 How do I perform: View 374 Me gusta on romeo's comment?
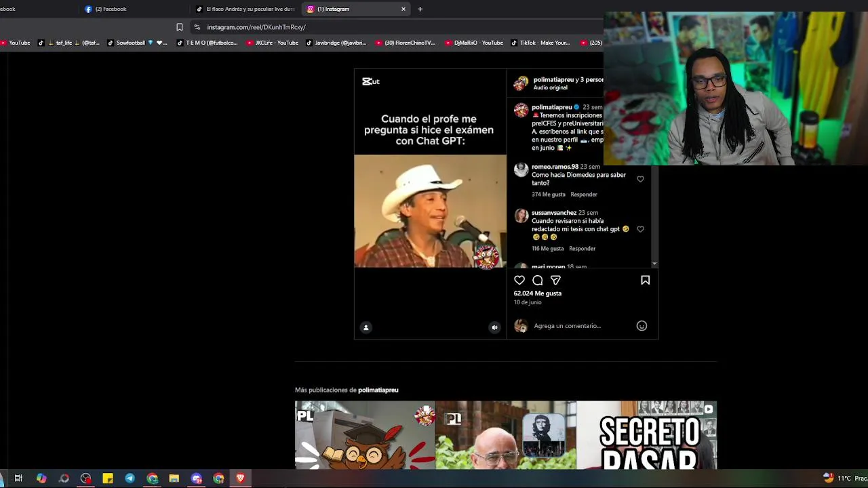(548, 195)
